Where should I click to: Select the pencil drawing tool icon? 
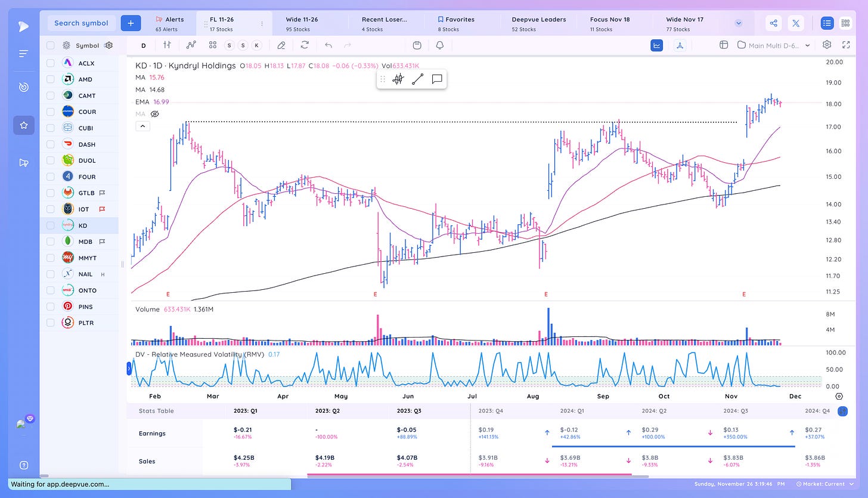coord(281,45)
